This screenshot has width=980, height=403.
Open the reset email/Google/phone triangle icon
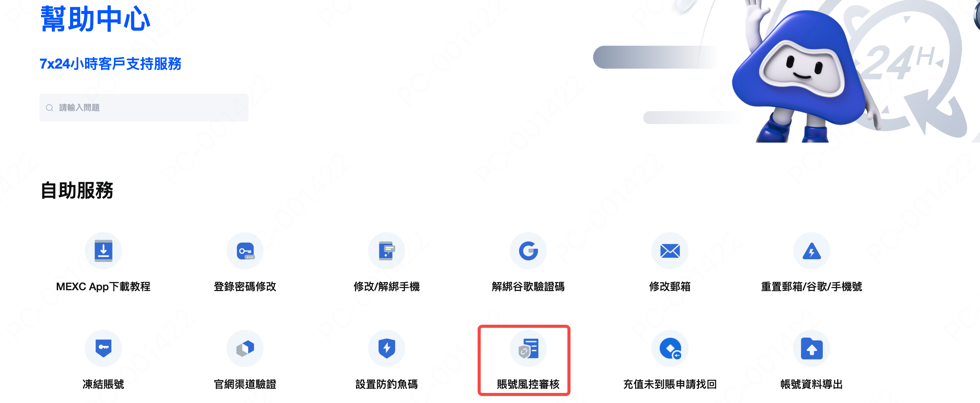pos(812,251)
